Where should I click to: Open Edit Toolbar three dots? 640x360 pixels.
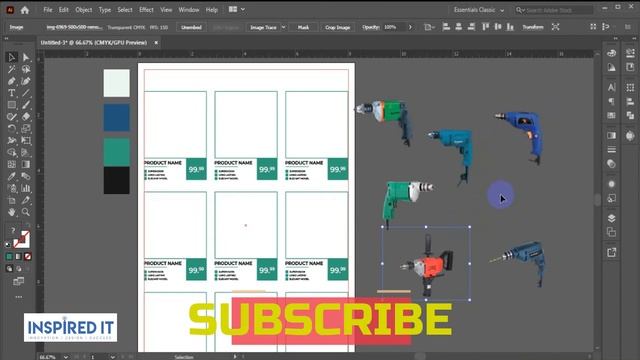pyautogui.click(x=19, y=297)
